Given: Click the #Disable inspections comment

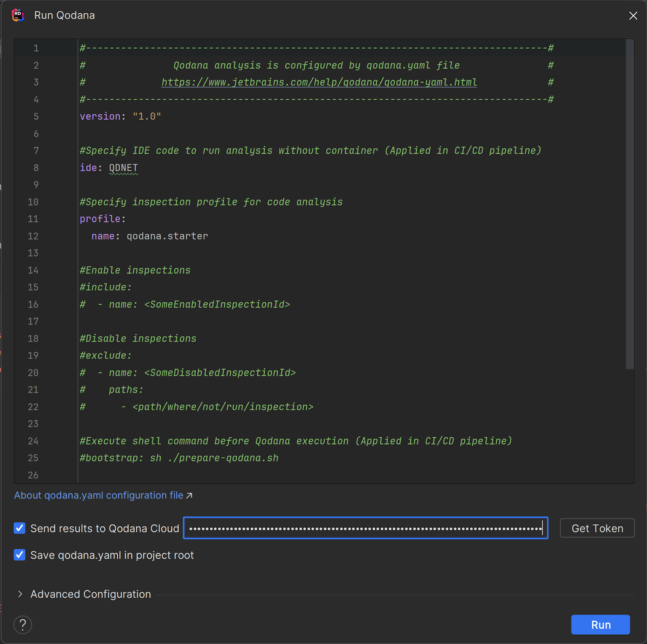Looking at the screenshot, I should point(138,339).
